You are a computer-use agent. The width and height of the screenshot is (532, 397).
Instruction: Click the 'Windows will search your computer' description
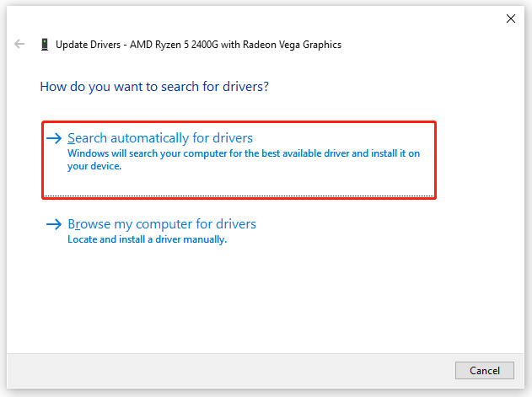point(244,159)
